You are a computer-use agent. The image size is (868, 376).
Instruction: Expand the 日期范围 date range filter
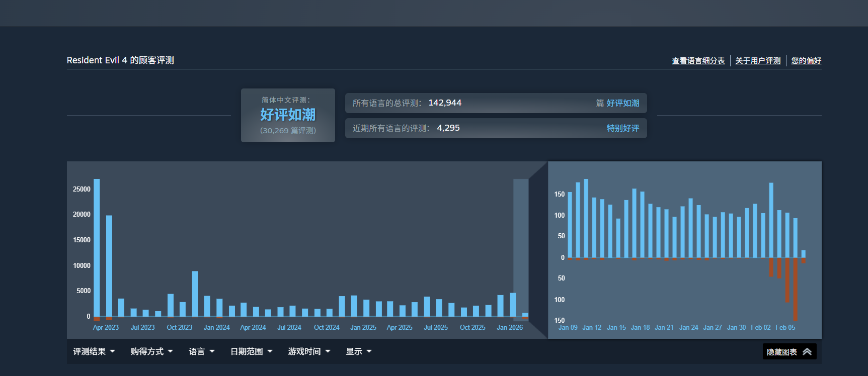click(x=251, y=351)
